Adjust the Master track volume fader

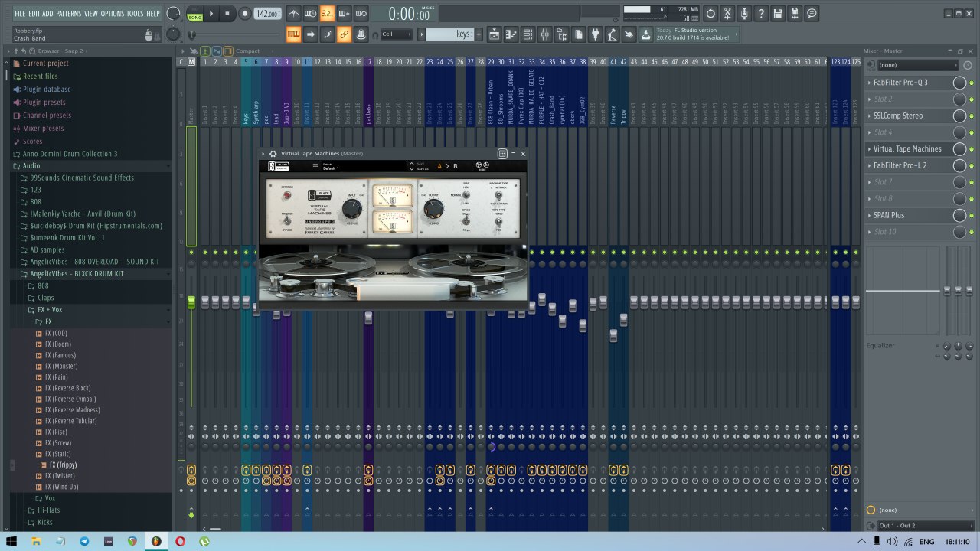(x=191, y=303)
